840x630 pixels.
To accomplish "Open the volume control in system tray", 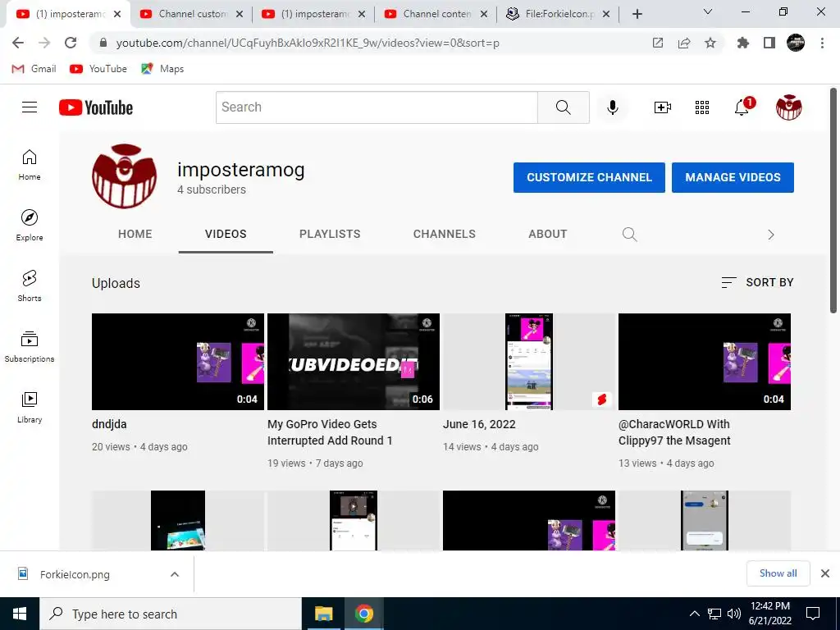I will click(x=734, y=614).
